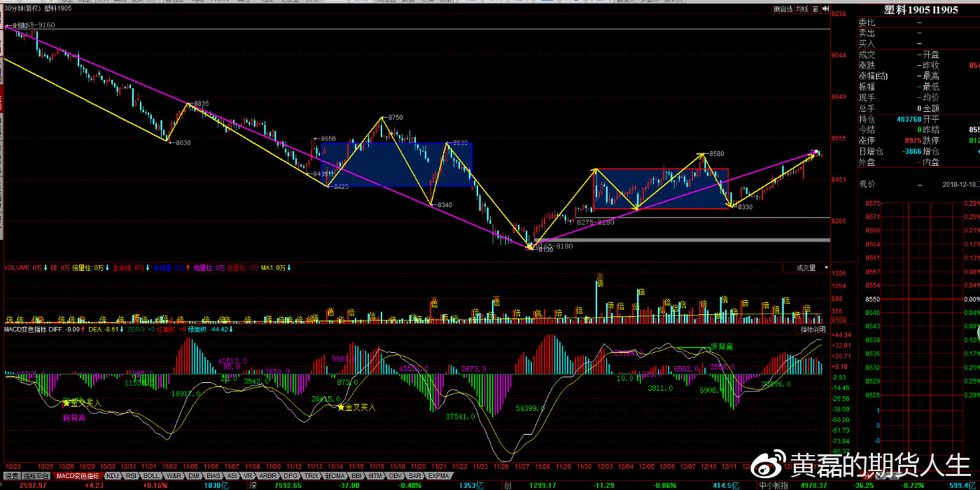The width and height of the screenshot is (980, 490).
Task: Open the ARBR indicator tab
Action: 268,475
